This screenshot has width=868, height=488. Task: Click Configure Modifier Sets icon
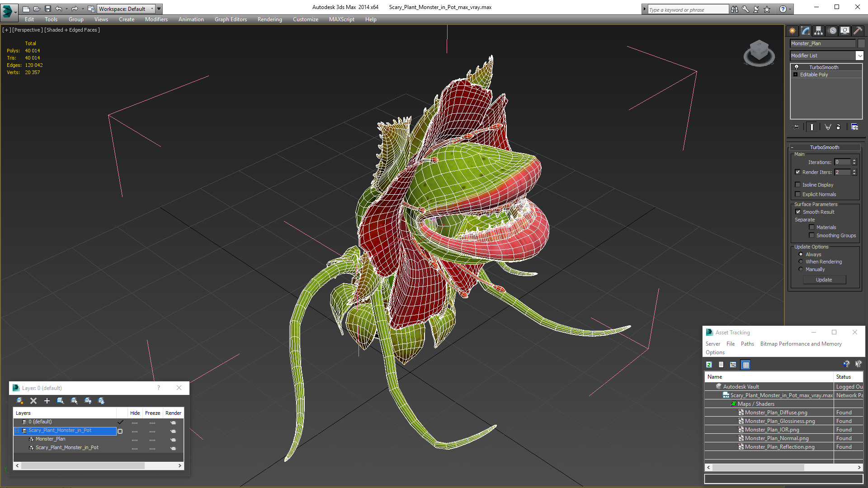854,127
